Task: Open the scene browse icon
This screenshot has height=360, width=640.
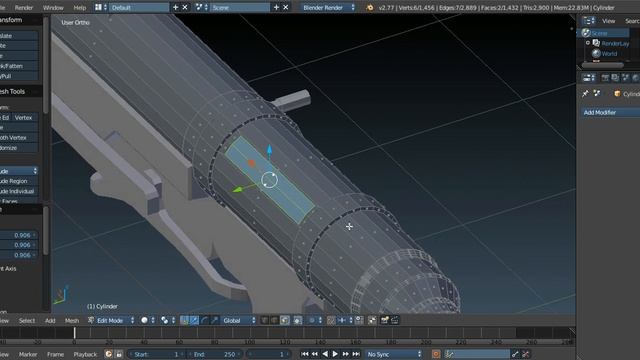Action: [x=202, y=7]
